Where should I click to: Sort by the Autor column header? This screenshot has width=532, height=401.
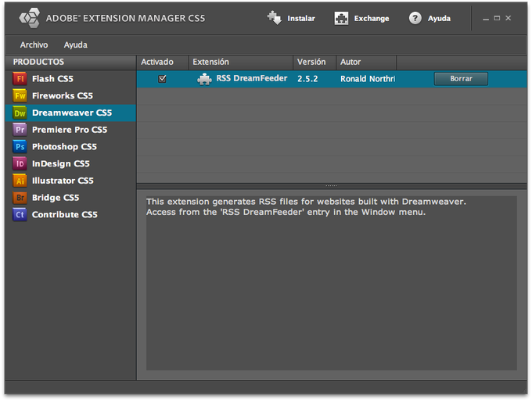[366, 62]
